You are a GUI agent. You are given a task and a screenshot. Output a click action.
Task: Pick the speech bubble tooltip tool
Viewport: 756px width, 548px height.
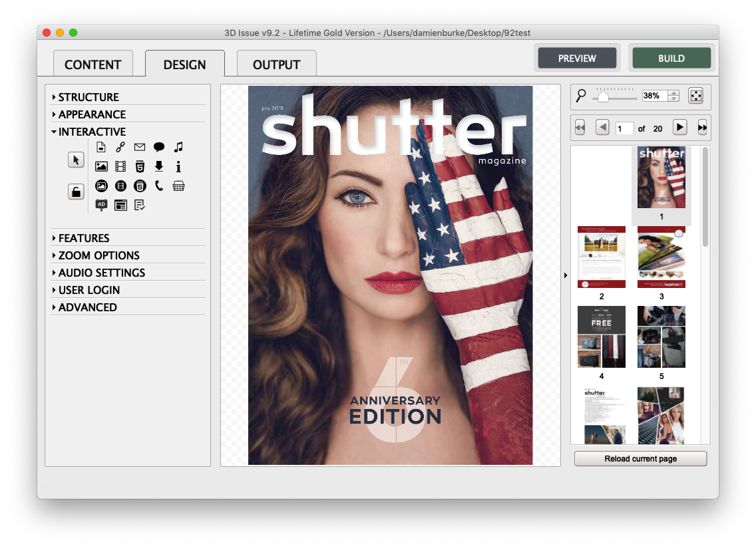159,148
